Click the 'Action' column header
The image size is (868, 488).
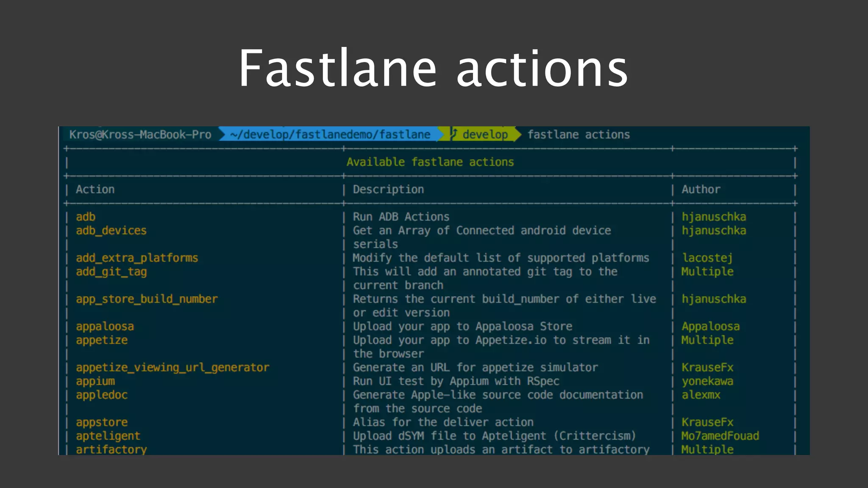click(95, 189)
